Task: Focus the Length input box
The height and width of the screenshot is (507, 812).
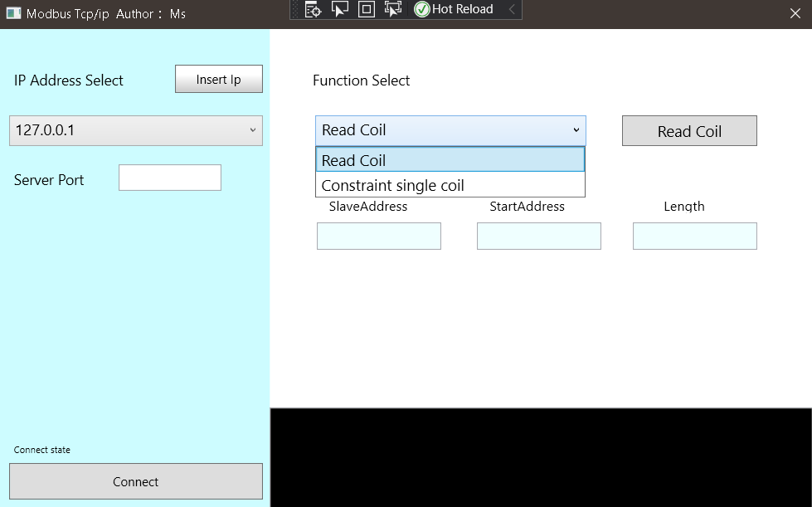Action: (x=695, y=236)
